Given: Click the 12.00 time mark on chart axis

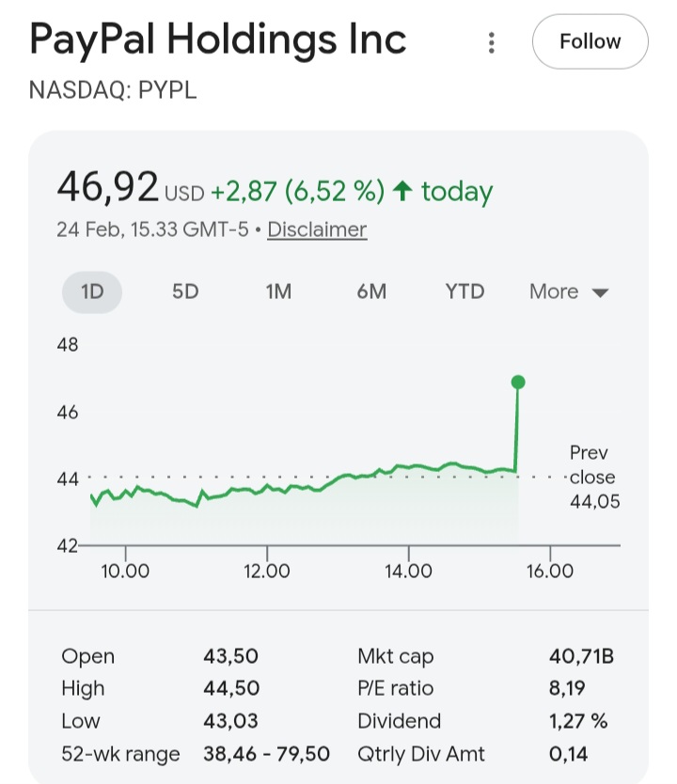Looking at the screenshot, I should pyautogui.click(x=266, y=571).
